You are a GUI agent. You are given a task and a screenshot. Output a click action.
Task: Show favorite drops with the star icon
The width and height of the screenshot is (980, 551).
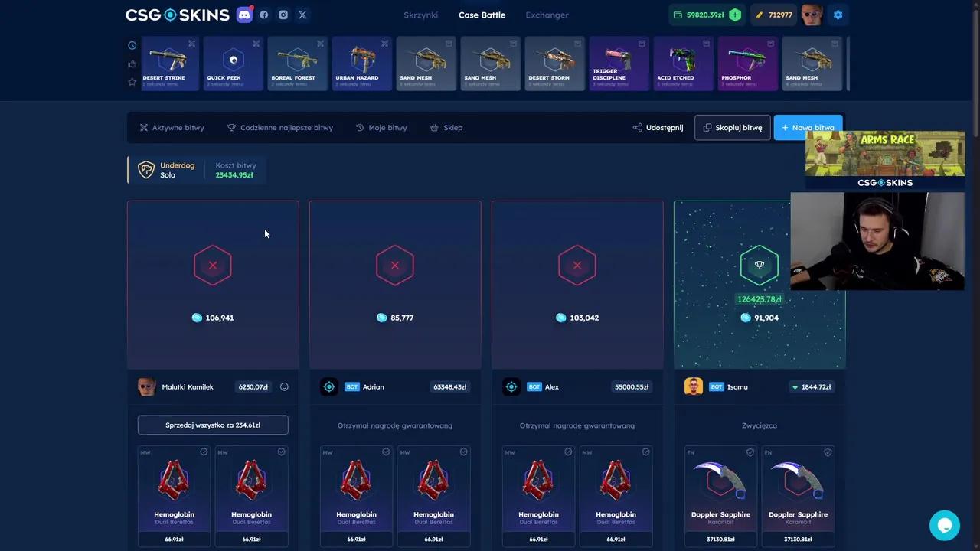[132, 82]
